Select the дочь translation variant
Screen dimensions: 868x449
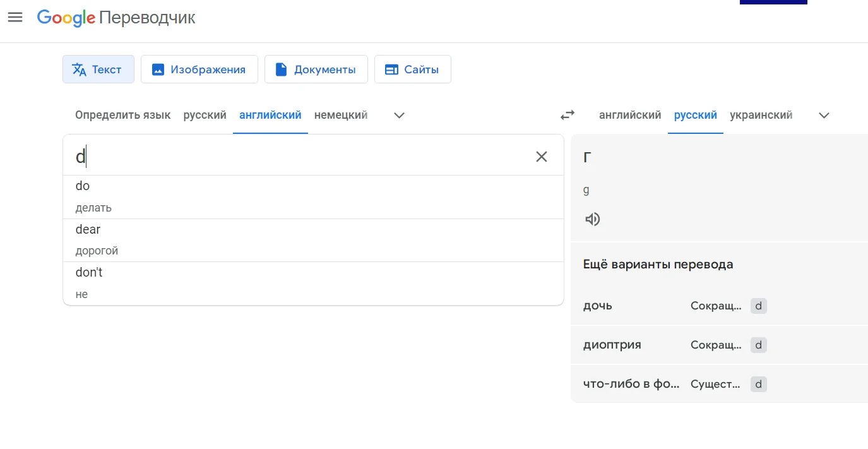597,306
